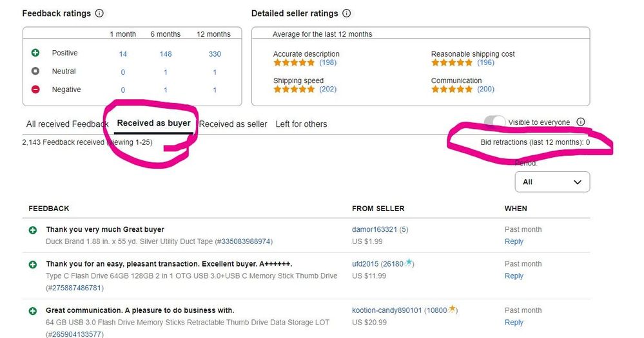Click Reply for the Duck Tape feedback
This screenshot has width=644, height=338.
tap(514, 241)
